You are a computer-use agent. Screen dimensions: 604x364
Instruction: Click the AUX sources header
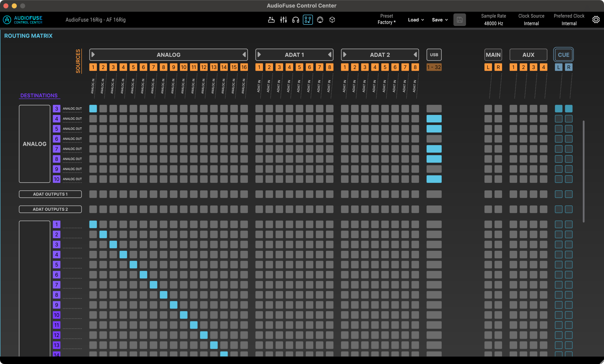528,55
